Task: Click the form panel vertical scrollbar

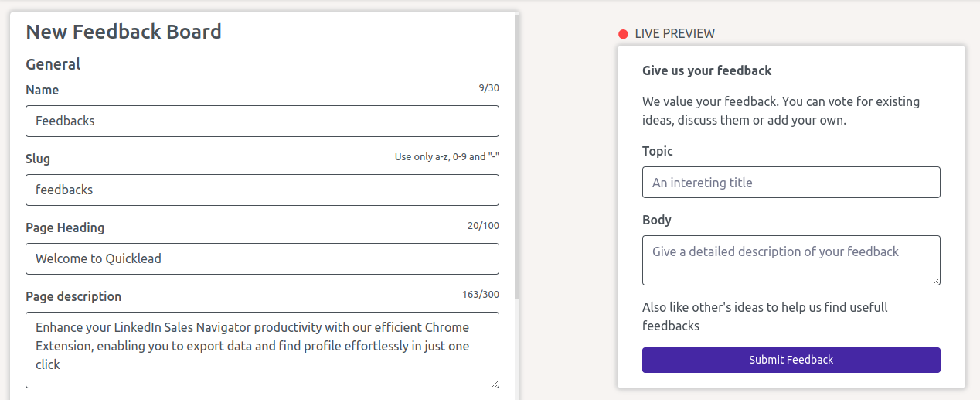Action: (x=516, y=155)
